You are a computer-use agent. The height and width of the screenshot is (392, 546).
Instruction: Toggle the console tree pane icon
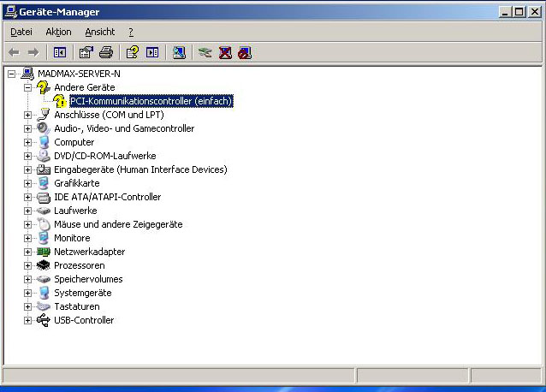[60, 52]
